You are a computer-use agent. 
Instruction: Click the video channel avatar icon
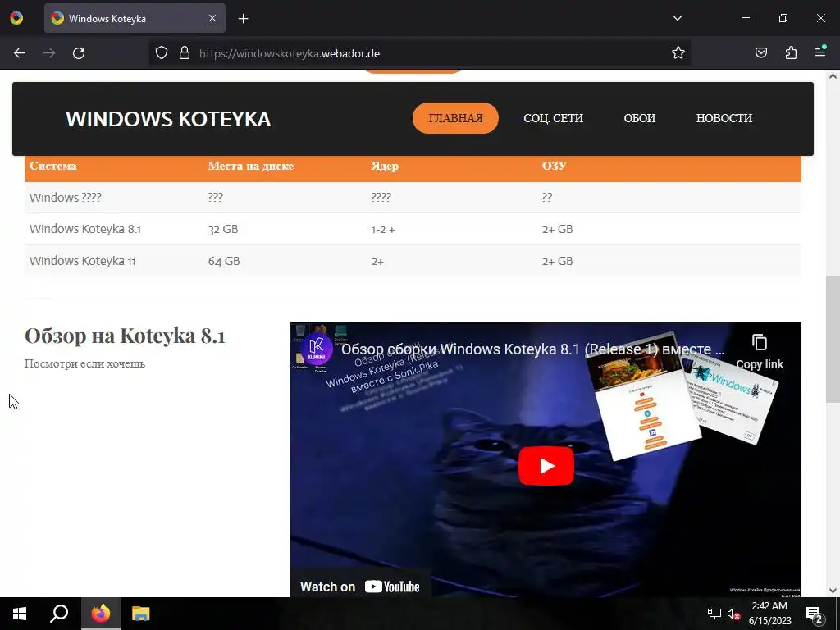(x=317, y=348)
